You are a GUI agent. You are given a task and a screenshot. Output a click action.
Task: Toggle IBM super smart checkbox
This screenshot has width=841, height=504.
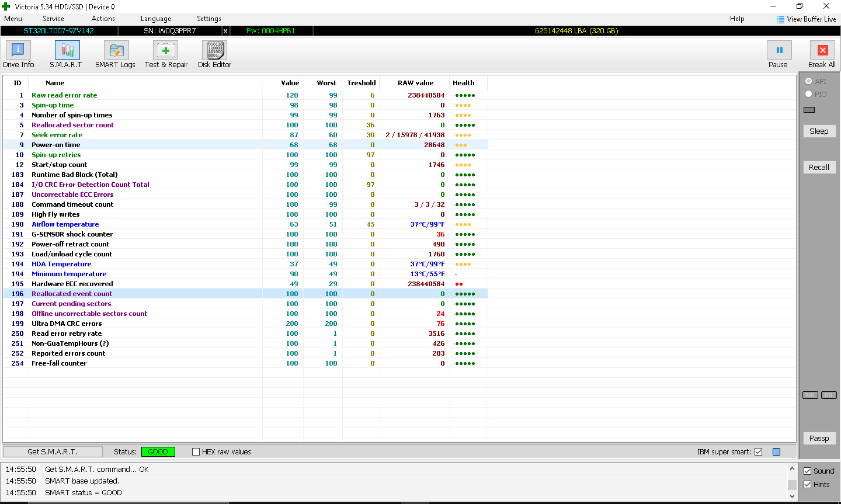coord(759,452)
